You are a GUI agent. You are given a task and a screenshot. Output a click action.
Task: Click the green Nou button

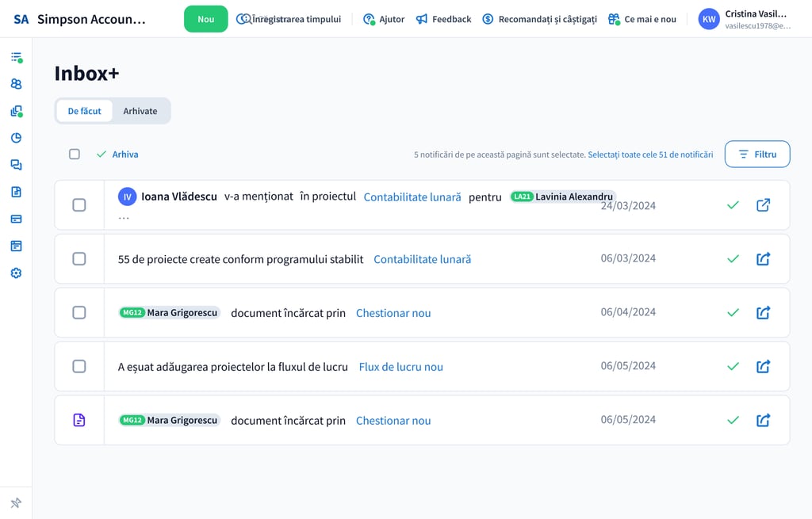[x=205, y=19]
